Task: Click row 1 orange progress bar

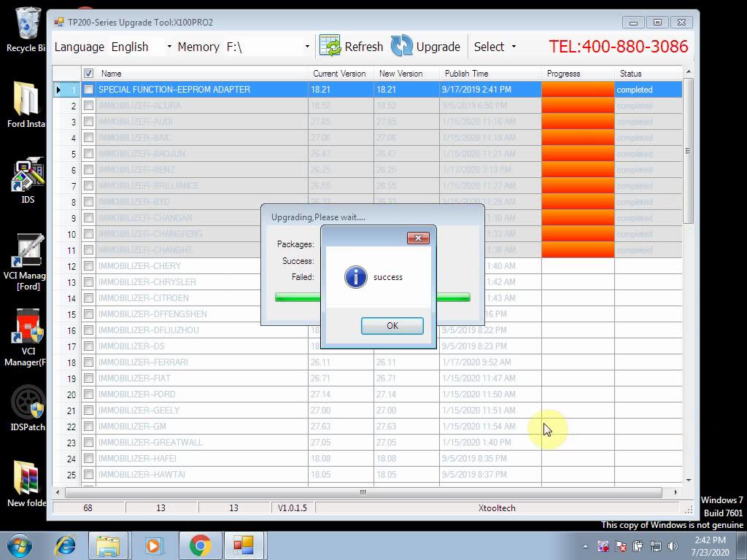Action: pos(578,90)
